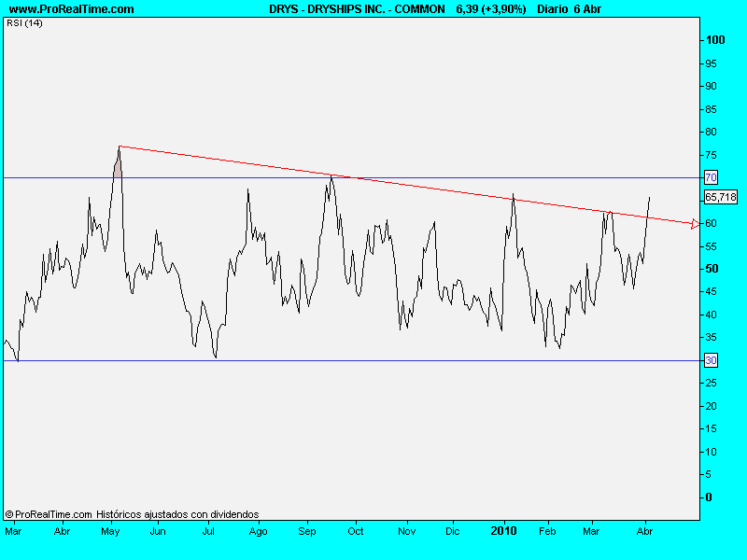Click the ProRealTime.com copyright notice text
The height and width of the screenshot is (560, 747).
point(132,514)
